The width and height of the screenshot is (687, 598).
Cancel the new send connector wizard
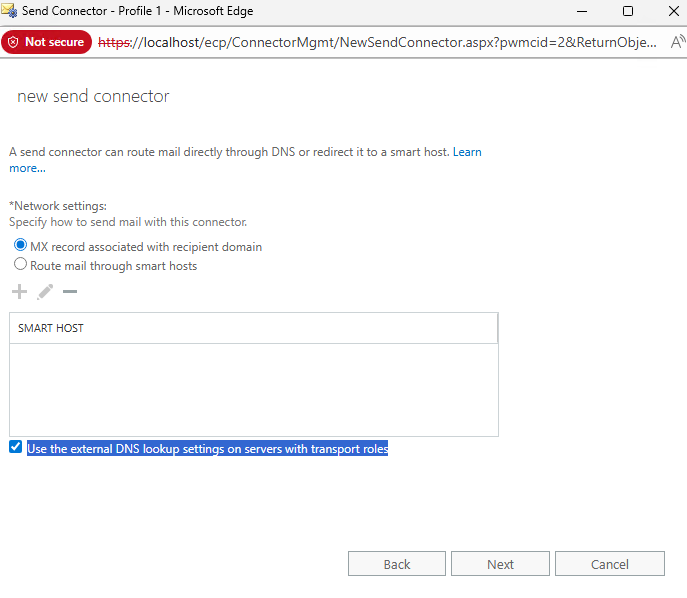point(609,564)
